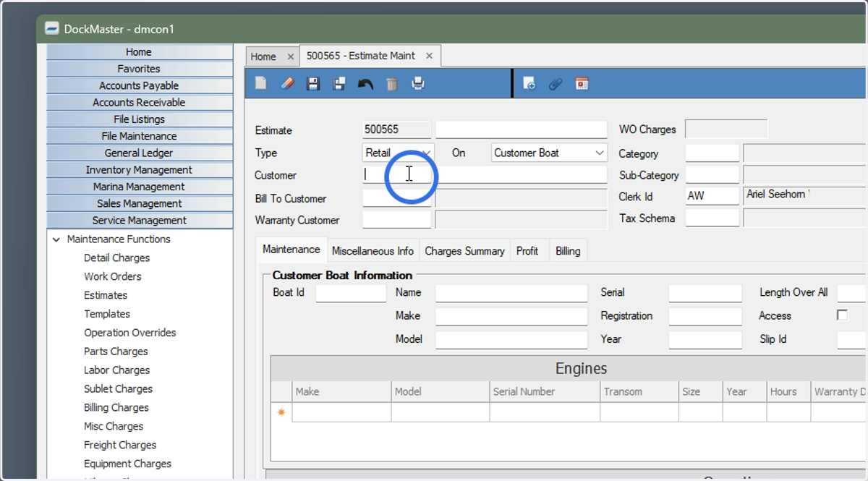Open the Miscellaneous Info tab
The height and width of the screenshot is (481, 868).
coord(373,251)
